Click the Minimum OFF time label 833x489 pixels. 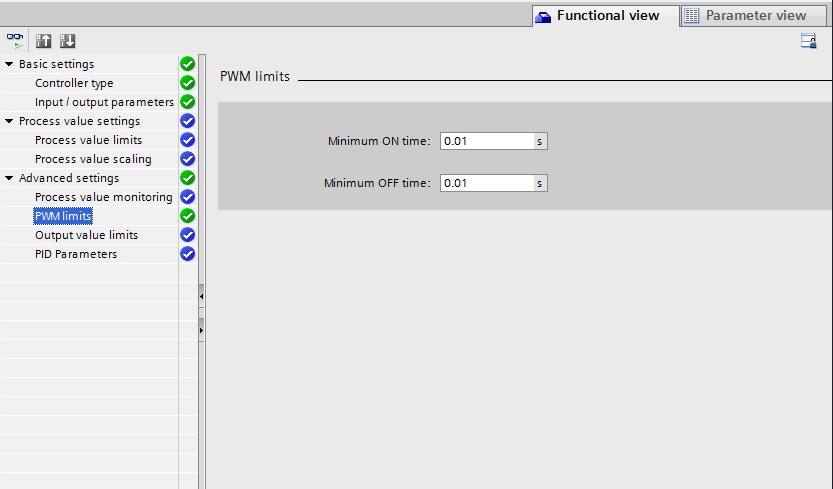377,183
